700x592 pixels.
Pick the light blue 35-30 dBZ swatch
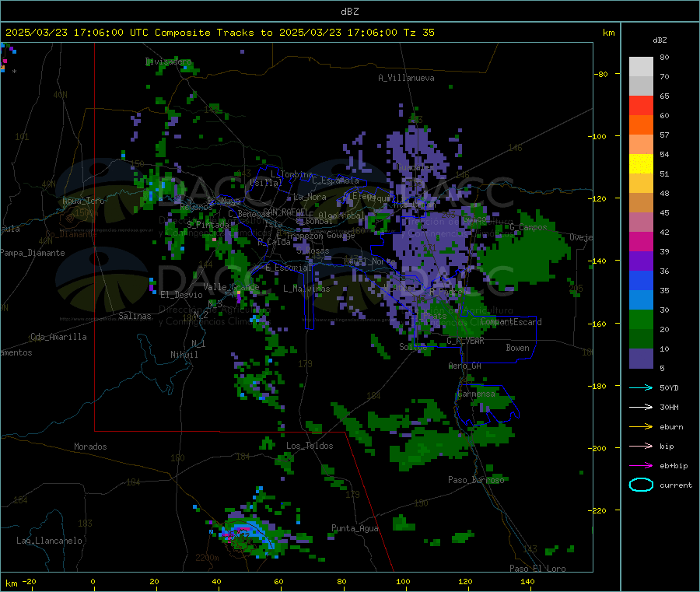[x=641, y=300]
